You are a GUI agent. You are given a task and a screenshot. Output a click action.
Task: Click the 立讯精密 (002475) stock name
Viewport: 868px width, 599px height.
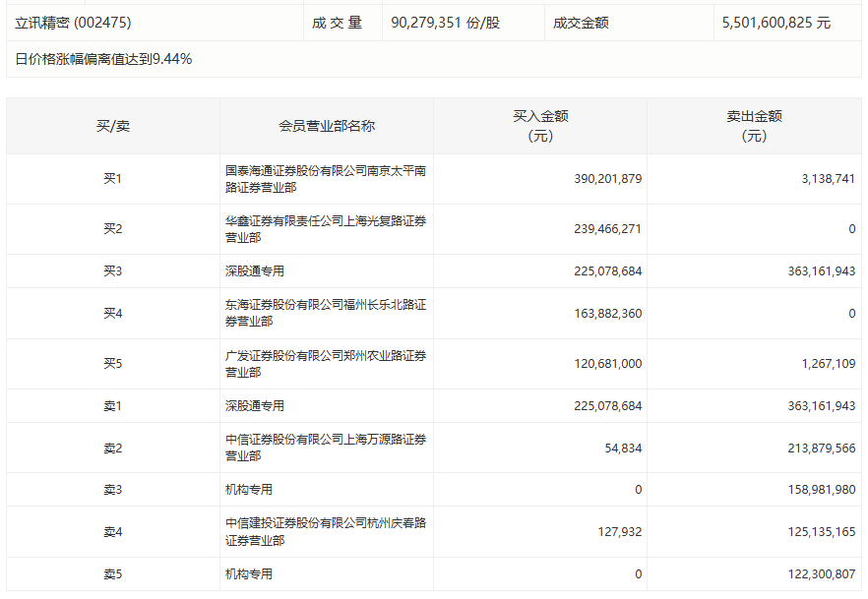click(73, 23)
